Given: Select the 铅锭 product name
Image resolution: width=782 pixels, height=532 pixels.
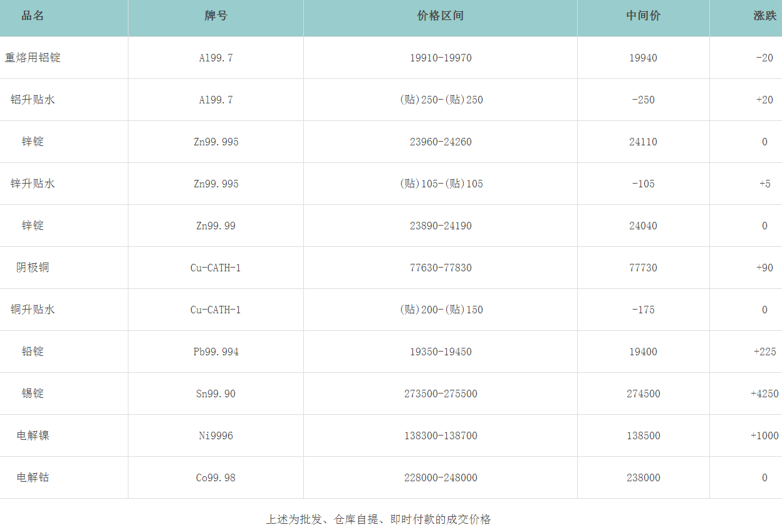Looking at the screenshot, I should click(x=33, y=352).
